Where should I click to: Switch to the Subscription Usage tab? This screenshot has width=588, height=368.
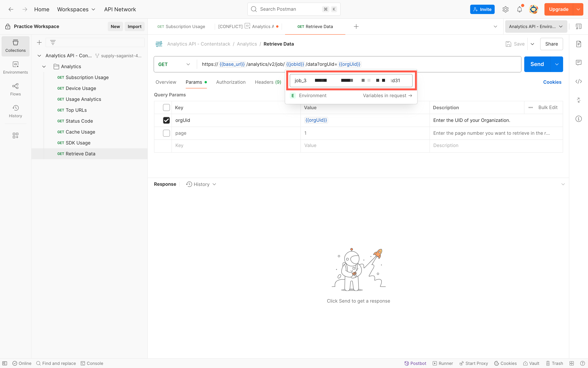tap(181, 26)
